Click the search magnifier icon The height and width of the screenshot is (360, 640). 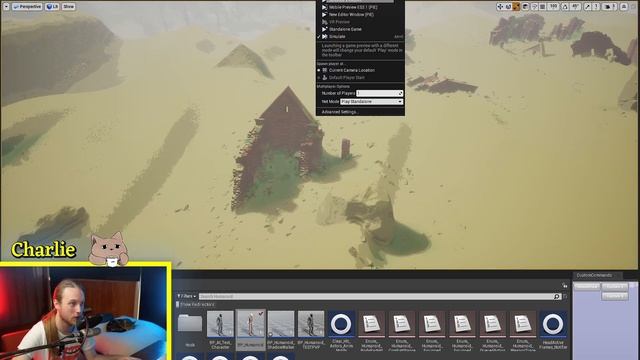(x=557, y=296)
